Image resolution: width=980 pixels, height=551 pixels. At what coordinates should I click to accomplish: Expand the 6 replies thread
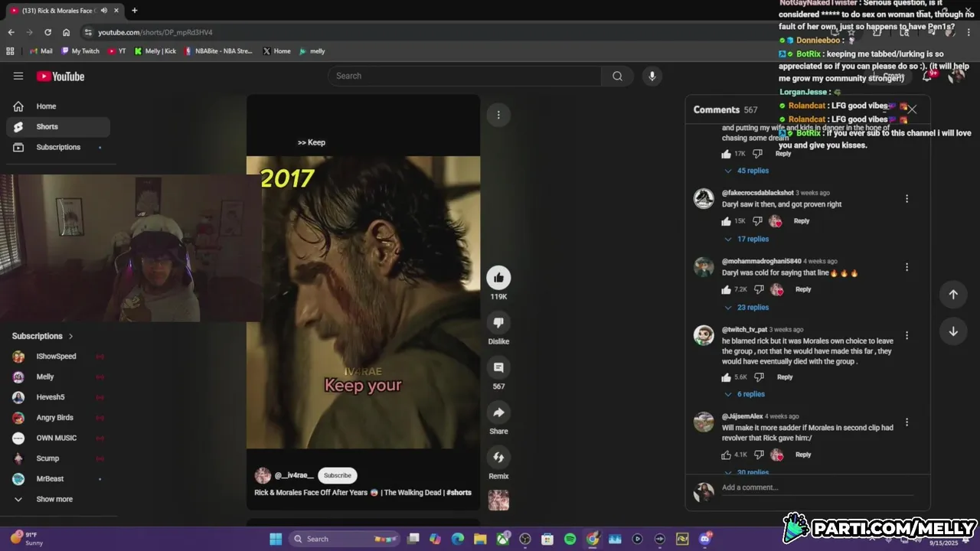tap(745, 394)
